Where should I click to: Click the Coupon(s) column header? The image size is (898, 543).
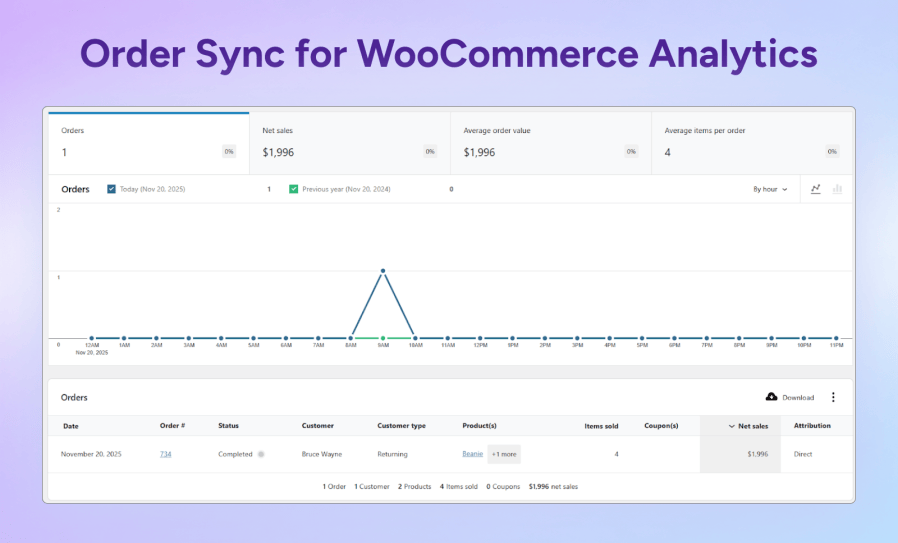pos(661,426)
